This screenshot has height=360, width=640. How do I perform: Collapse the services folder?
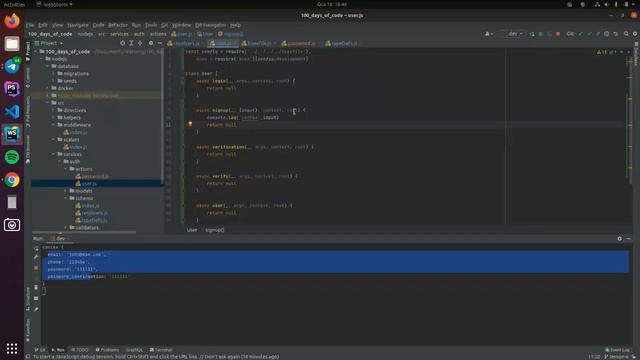53,154
